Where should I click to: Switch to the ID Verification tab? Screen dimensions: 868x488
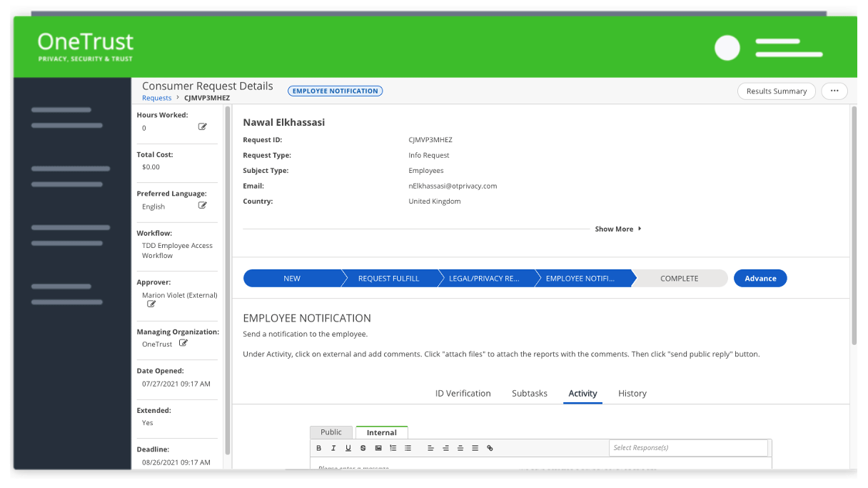pos(463,393)
